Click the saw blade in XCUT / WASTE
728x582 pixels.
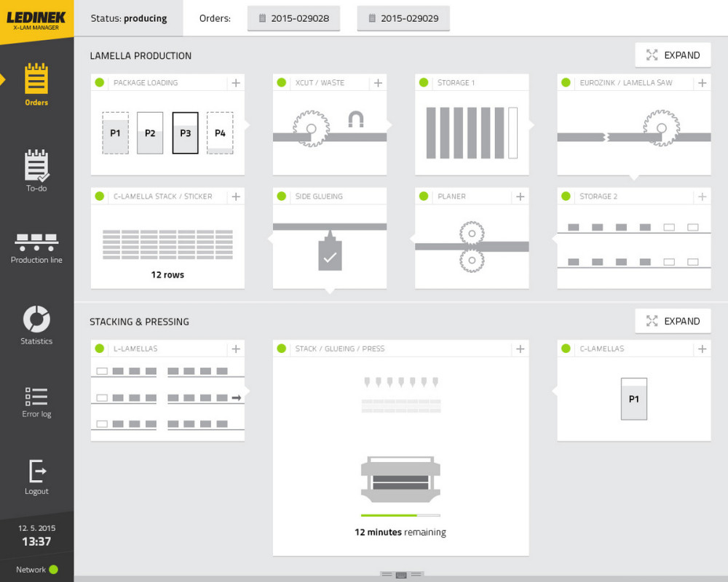311,129
